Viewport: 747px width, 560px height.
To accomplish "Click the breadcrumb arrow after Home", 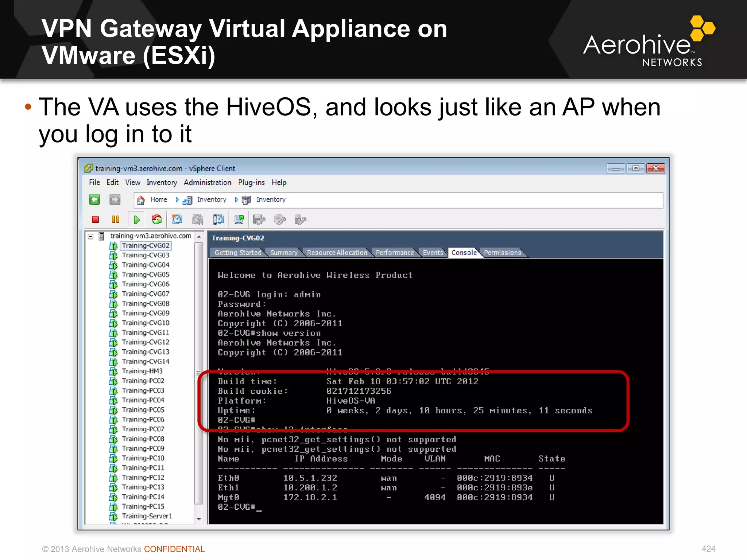I will coord(177,200).
